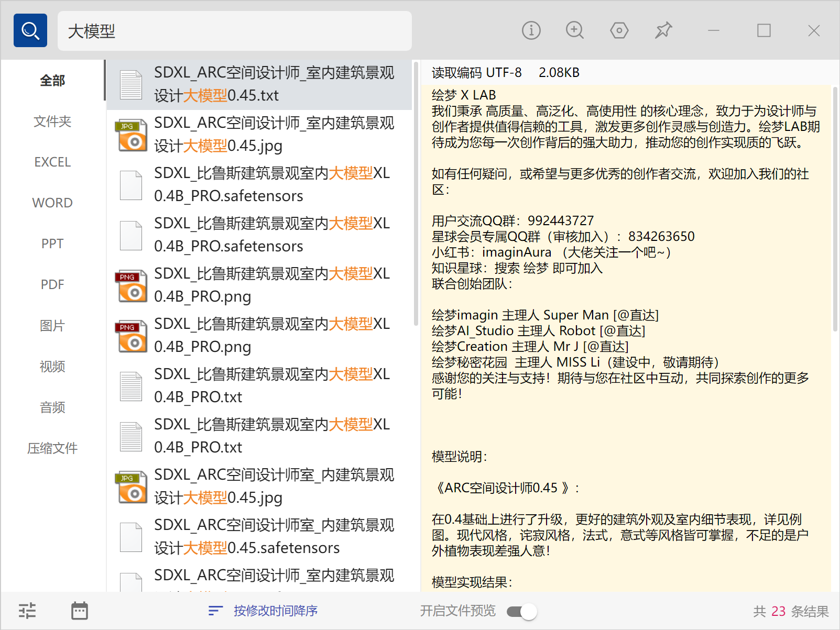Click the 全部 (All) filter button
The image size is (840, 630).
click(x=52, y=80)
